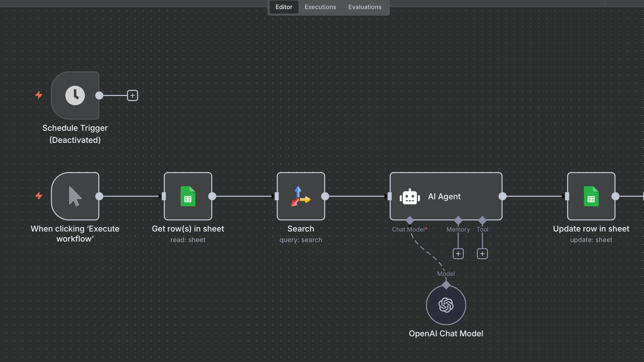The height and width of the screenshot is (362, 644).
Task: Click the lightning bolt beside Execute workflow trigger
Action: [x=39, y=196]
